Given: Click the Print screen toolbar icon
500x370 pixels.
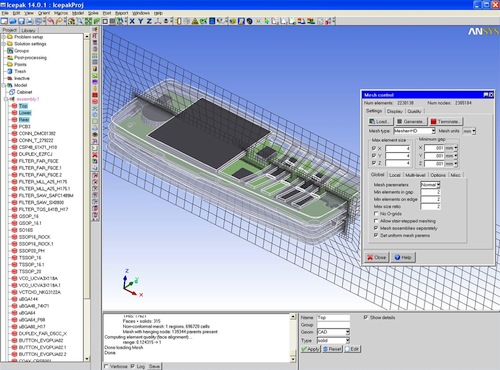Looking at the screenshot, I should pos(30,21).
